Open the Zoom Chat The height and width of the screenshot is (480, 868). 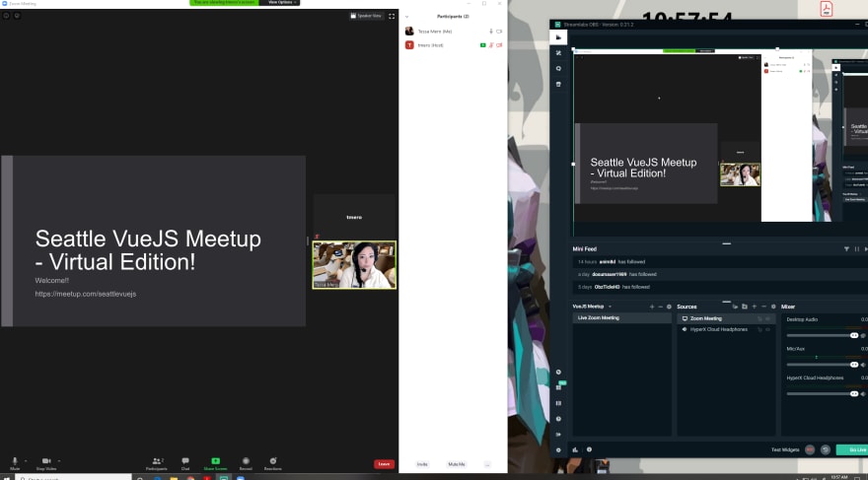pos(185,463)
